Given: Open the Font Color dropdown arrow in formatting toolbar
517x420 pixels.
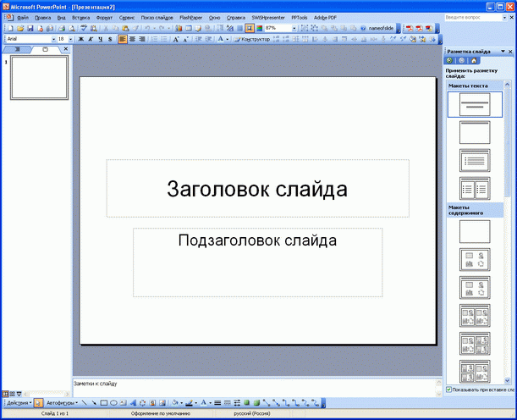Looking at the screenshot, I should point(227,39).
